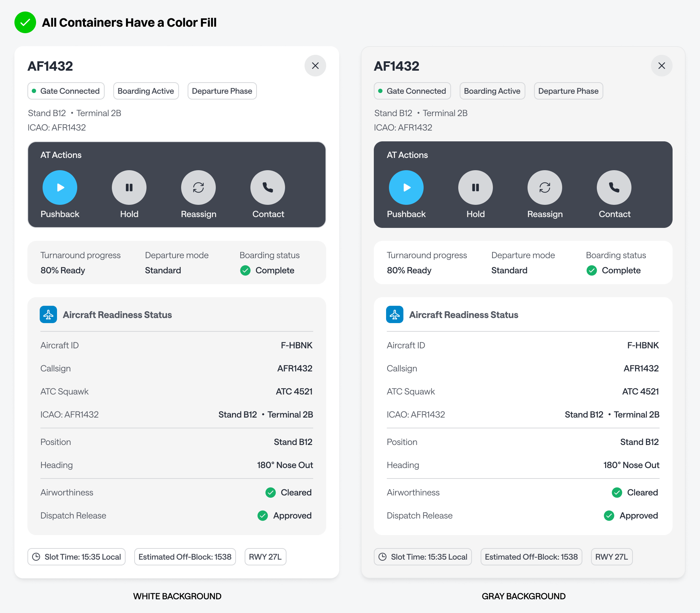Click RWY 27L chip in white card

pyautogui.click(x=265, y=557)
